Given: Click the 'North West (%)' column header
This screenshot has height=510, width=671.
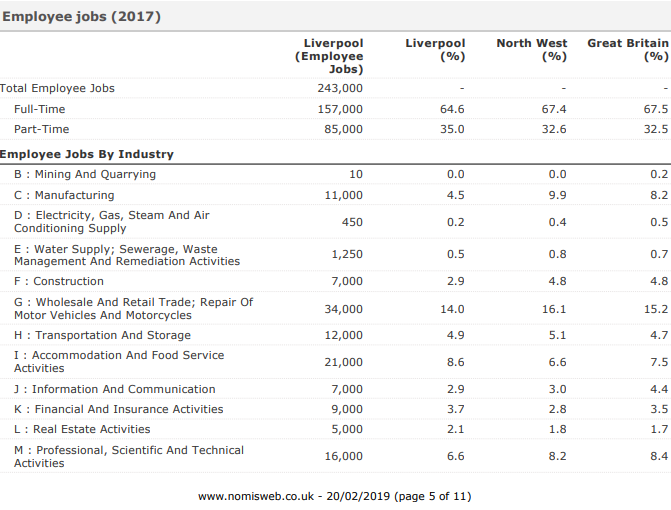Looking at the screenshot, I should click(531, 50).
